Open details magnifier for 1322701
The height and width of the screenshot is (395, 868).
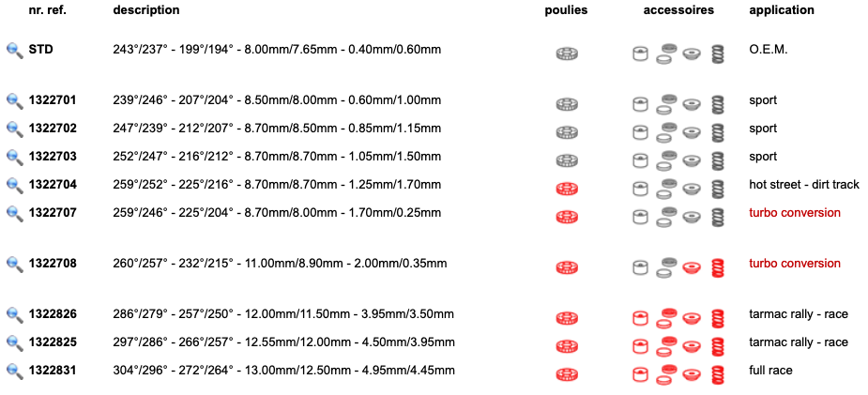tap(14, 100)
